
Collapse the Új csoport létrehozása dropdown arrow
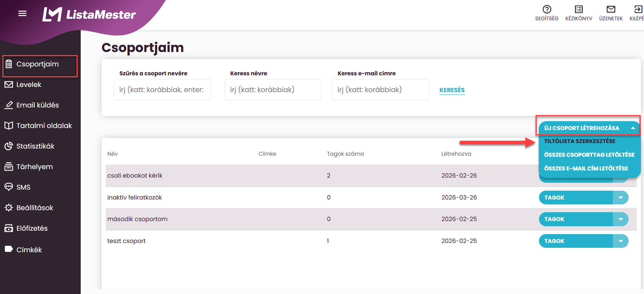633,128
